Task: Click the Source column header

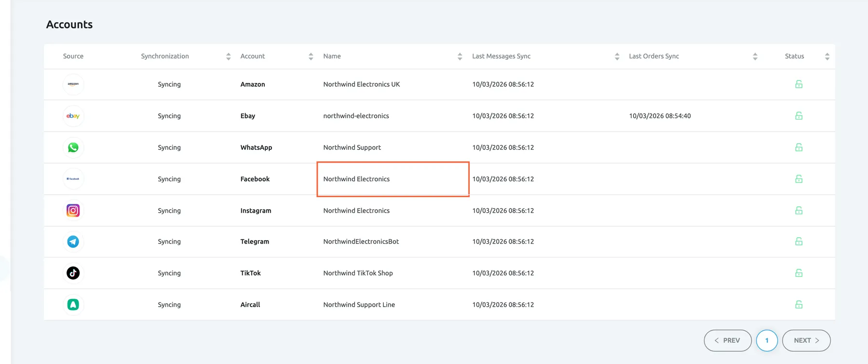Action: (73, 56)
